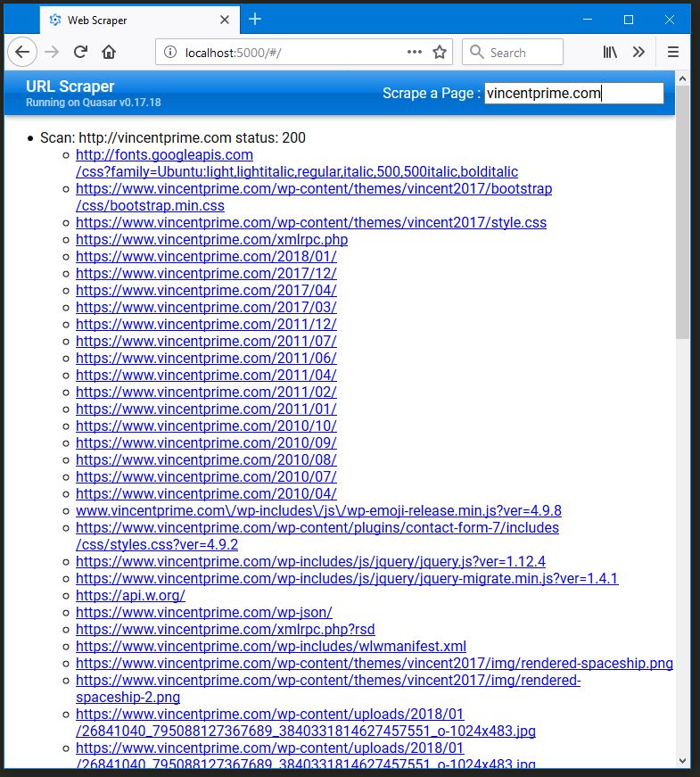
Task: Open the 2017/04/ archive link
Action: click(x=206, y=290)
